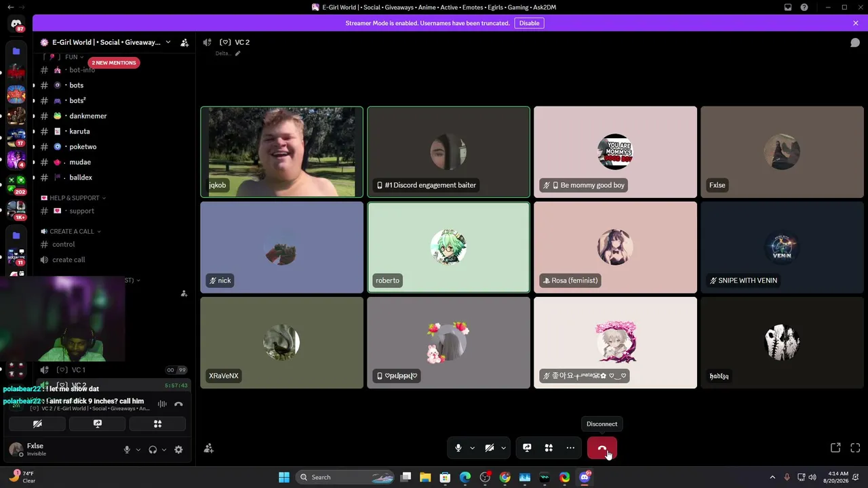The image size is (868, 488).
Task: Select roberto's participant tile
Action: coord(448,247)
